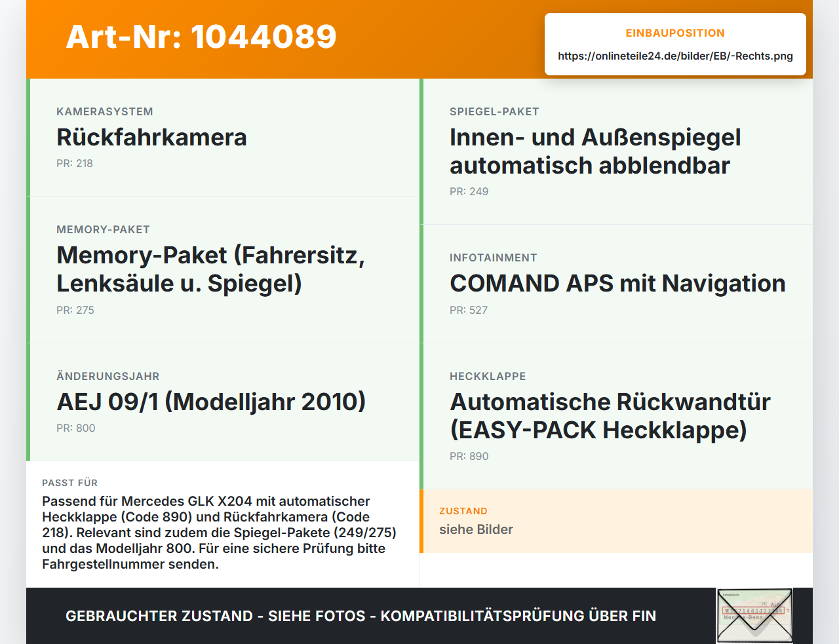Select the Automatische Rückwandtür card
The width and height of the screenshot is (839, 644).
coord(616,416)
